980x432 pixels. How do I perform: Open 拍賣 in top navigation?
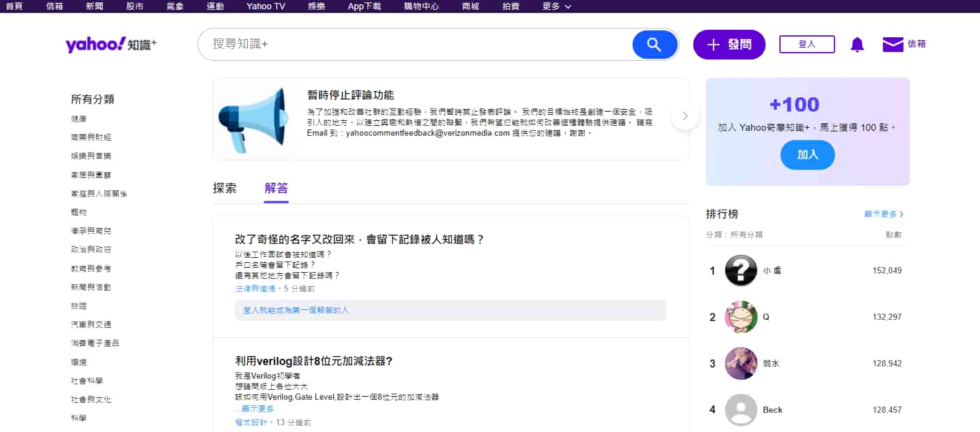pos(511,6)
